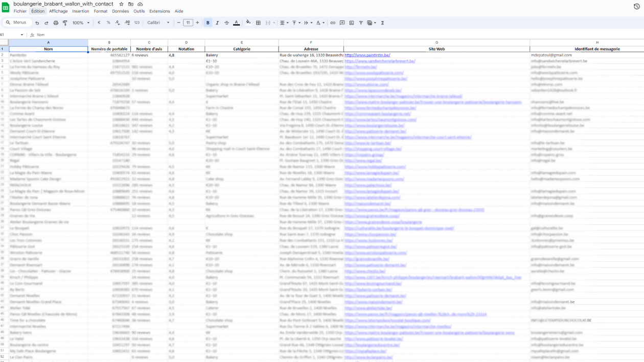The width and height of the screenshot is (644, 362).
Task: Select cell with mdepatoul@gmail.com
Action: click(587, 55)
